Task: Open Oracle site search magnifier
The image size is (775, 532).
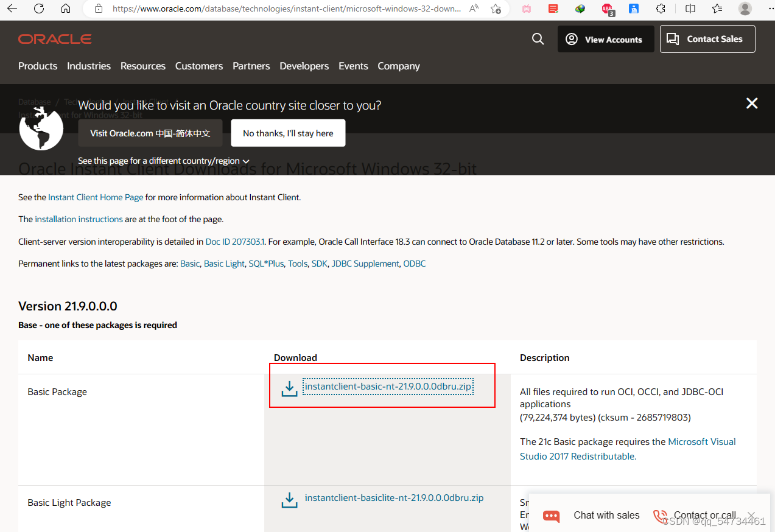Action: 538,39
